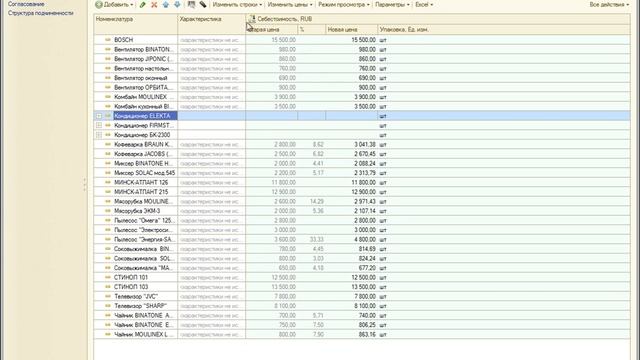
Task: Click the empty new price cell of Кондиционер ELEKTA
Action: (351, 116)
